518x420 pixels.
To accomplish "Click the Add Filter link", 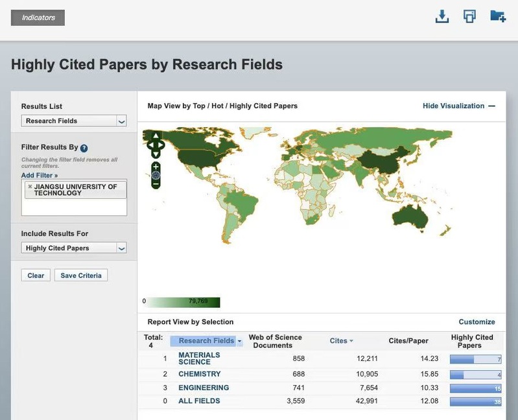I will [39, 175].
